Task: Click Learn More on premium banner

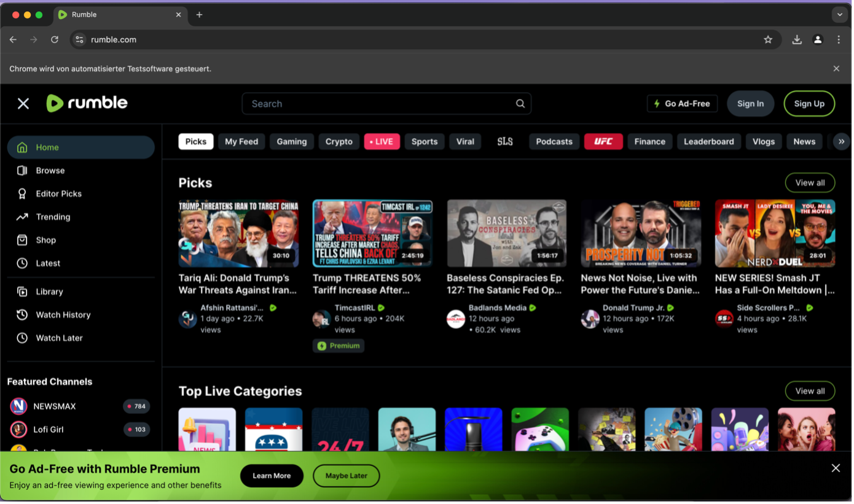Action: [272, 476]
